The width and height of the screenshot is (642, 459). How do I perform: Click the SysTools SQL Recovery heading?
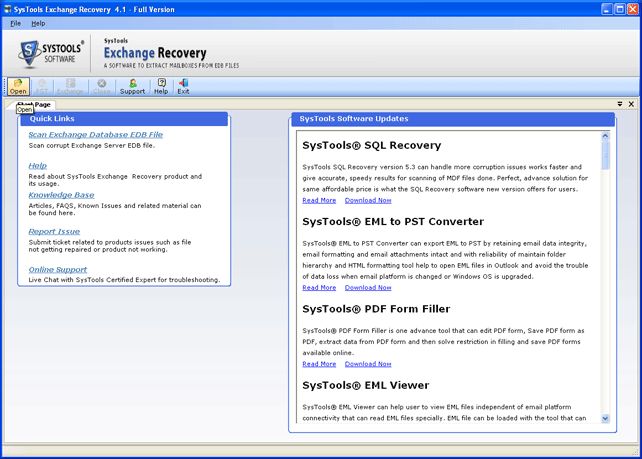[x=372, y=145]
